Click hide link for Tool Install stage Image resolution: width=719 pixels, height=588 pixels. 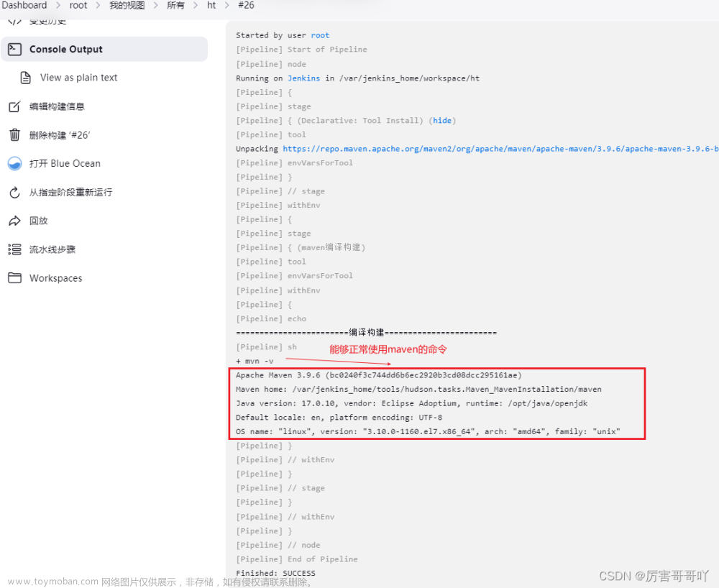click(x=442, y=120)
